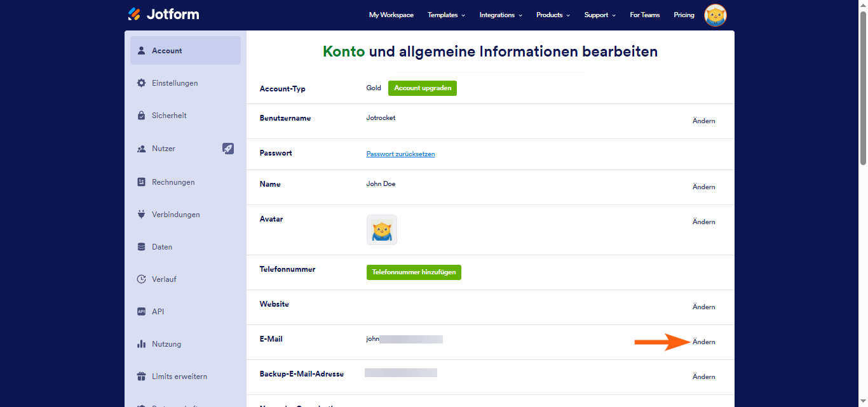Click the Rechnungen invoice icon
Viewport: 868px width, 407px height.
coord(141,182)
